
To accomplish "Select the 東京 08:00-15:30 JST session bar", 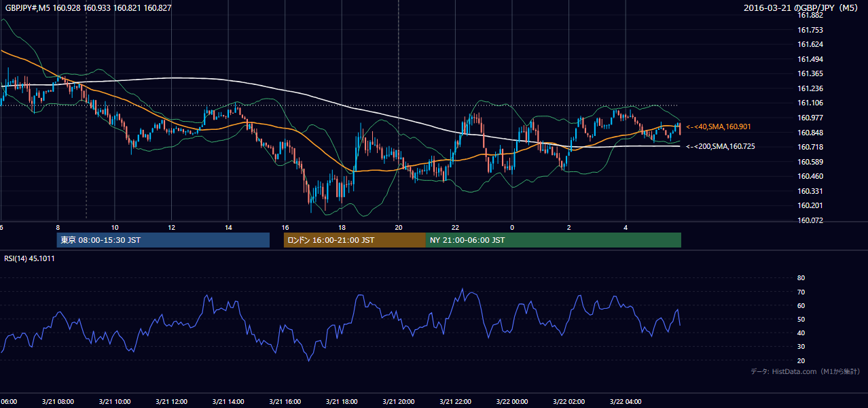I will pyautogui.click(x=163, y=240).
